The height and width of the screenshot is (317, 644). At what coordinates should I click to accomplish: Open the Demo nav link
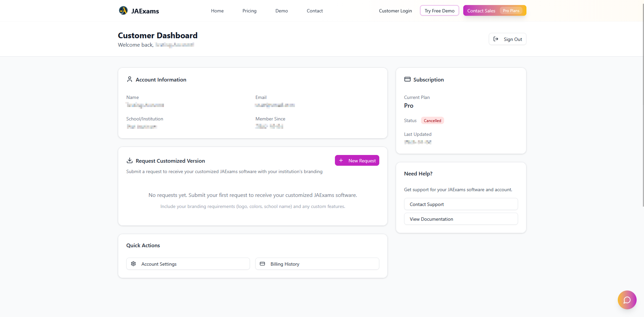(282, 11)
